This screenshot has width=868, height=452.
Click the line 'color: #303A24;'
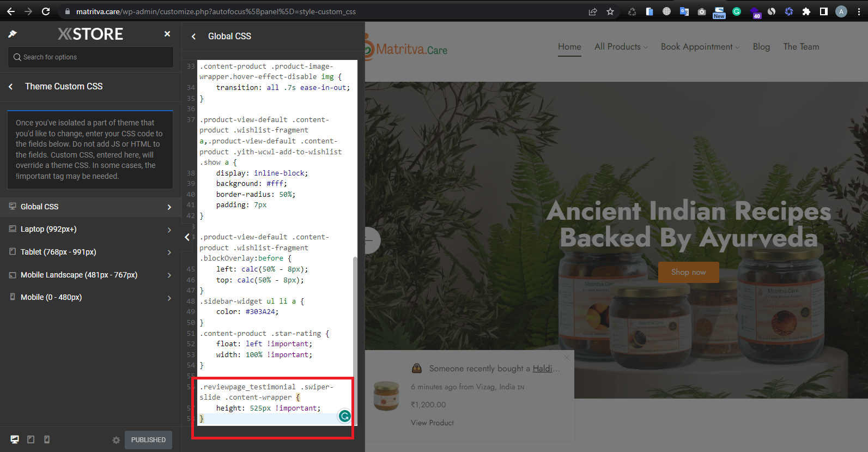(x=247, y=312)
